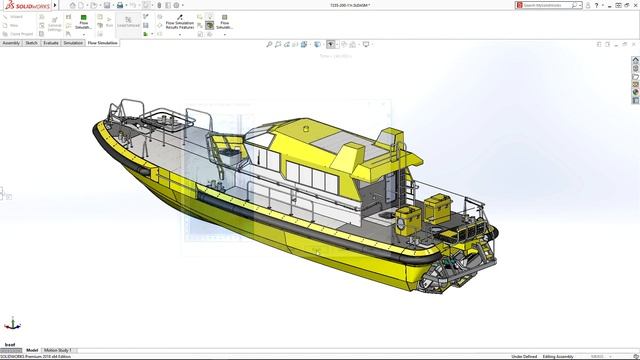Switch to the Assembly tab
Image resolution: width=640 pixels, height=360 pixels.
pos(11,43)
